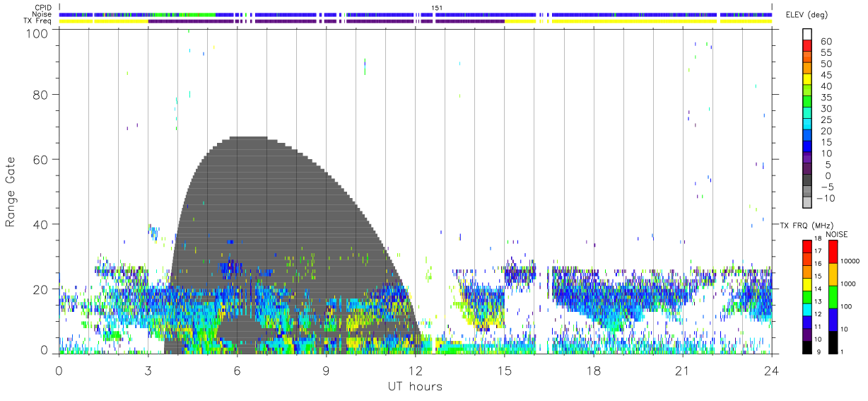Click the yellow segment of the NOISE colorbar
This screenshot has width=868, height=401.
(833, 274)
